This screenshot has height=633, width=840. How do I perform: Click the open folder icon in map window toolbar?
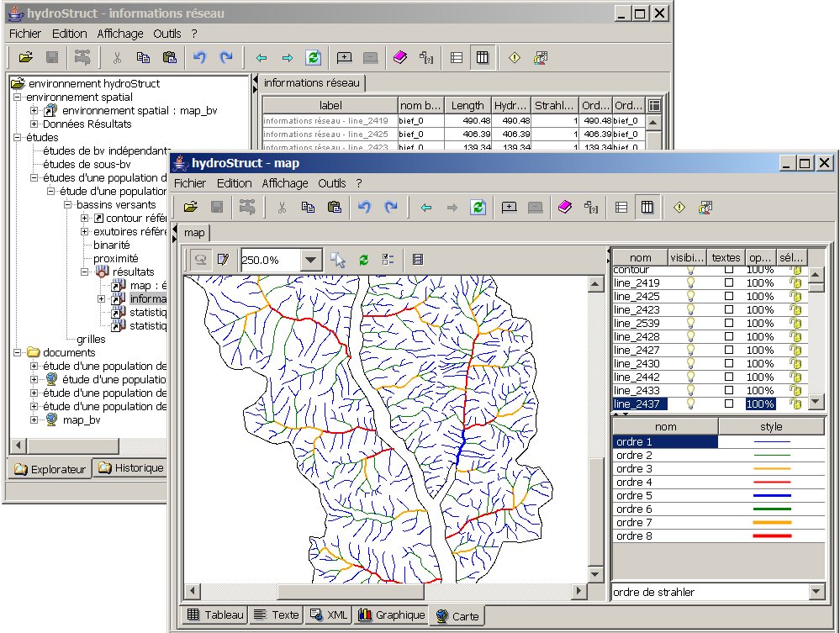click(191, 208)
